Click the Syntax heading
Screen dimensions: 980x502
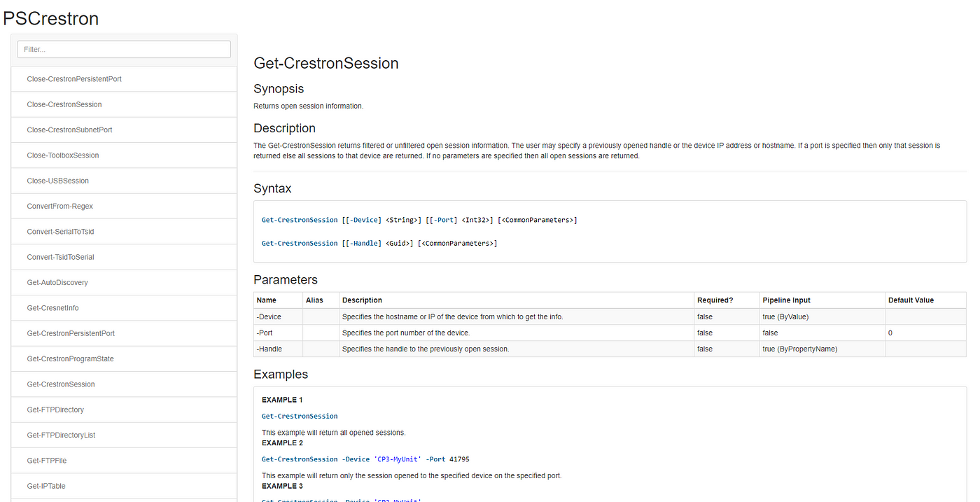click(x=272, y=188)
